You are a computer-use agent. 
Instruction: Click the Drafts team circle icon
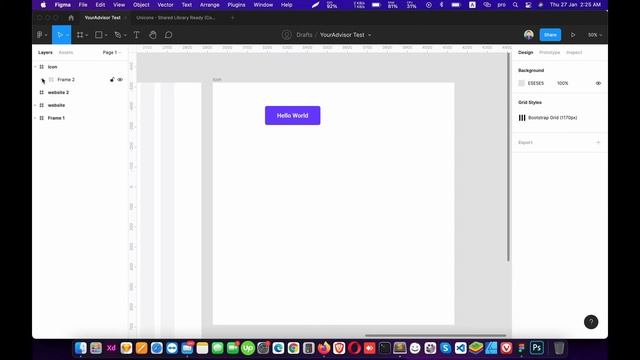[x=287, y=35]
